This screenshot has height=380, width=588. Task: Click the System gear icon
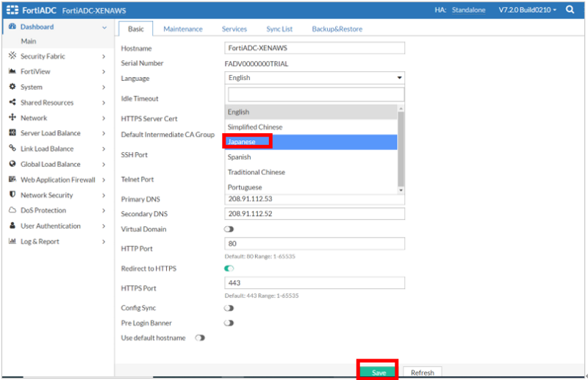click(12, 87)
